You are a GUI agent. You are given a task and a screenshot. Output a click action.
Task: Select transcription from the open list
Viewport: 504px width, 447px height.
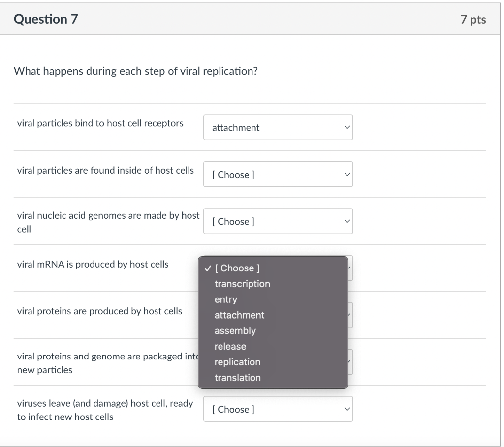pos(242,284)
